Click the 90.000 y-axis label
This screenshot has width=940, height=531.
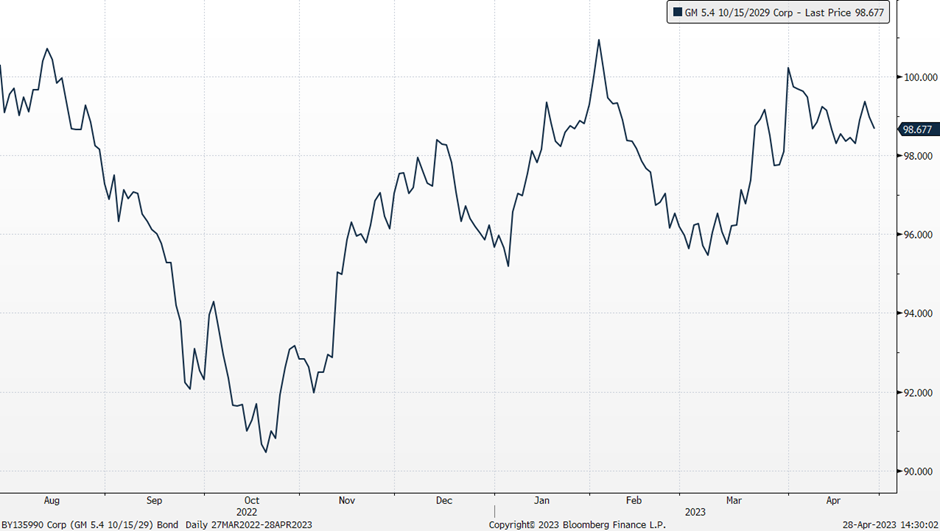917,472
